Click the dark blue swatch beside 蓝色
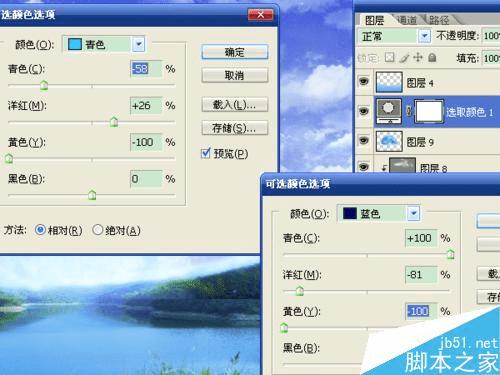This screenshot has height=375, width=500. tap(350, 213)
